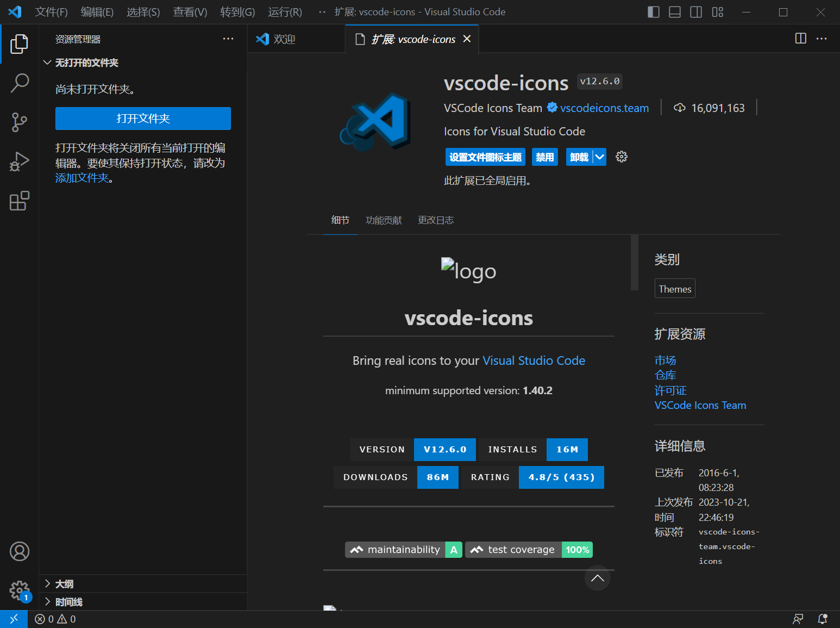Open the Explorer view in activity bar
The width and height of the screenshot is (840, 628).
point(19,44)
